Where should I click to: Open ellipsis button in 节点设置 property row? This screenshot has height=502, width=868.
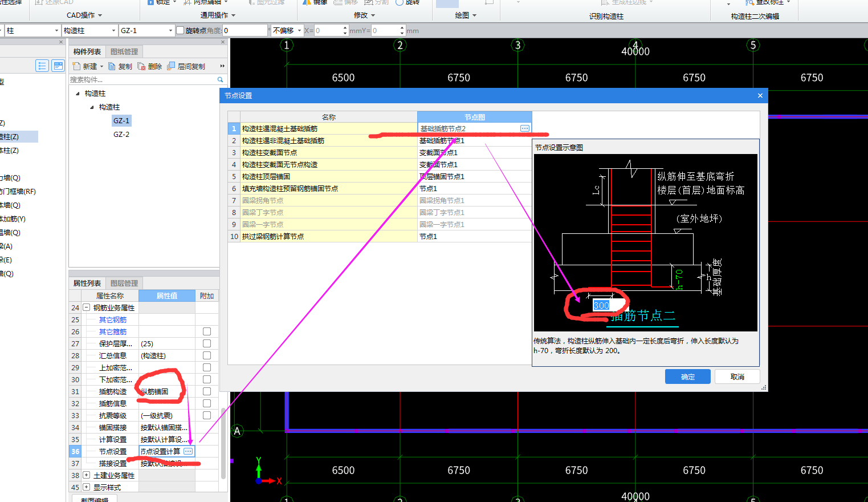[188, 451]
